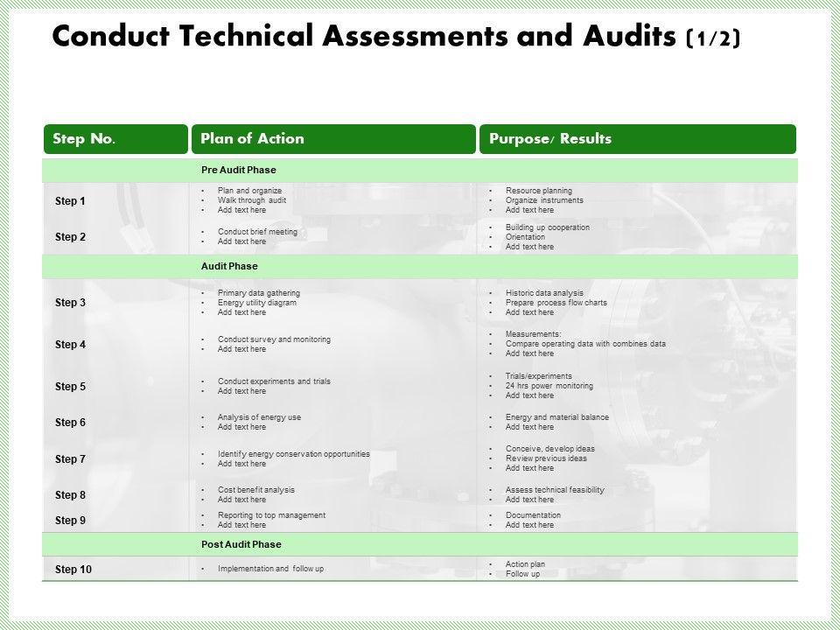Screen dimensions: 840x630
Task: Click the 'Measurements:' bullet
Action: click(x=534, y=334)
